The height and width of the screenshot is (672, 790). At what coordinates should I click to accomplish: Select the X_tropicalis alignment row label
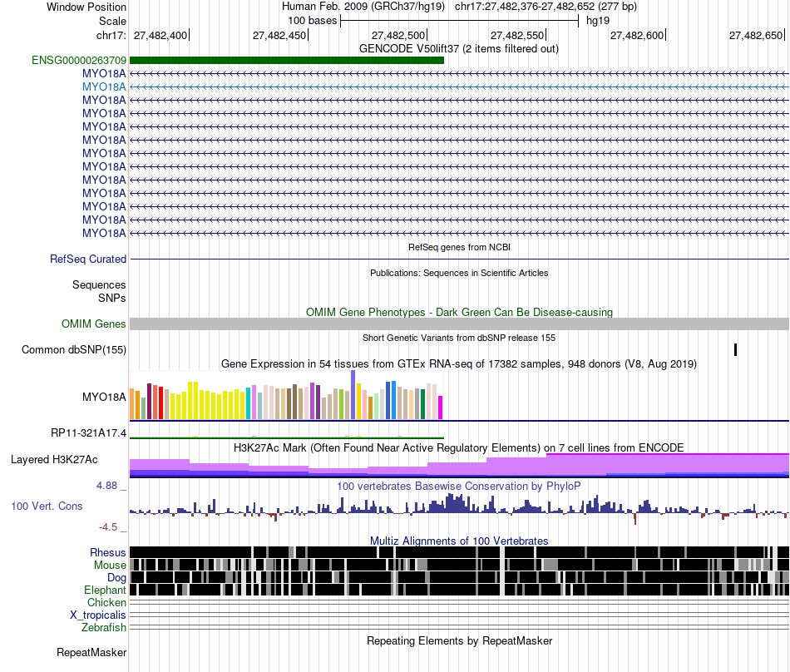(x=98, y=615)
